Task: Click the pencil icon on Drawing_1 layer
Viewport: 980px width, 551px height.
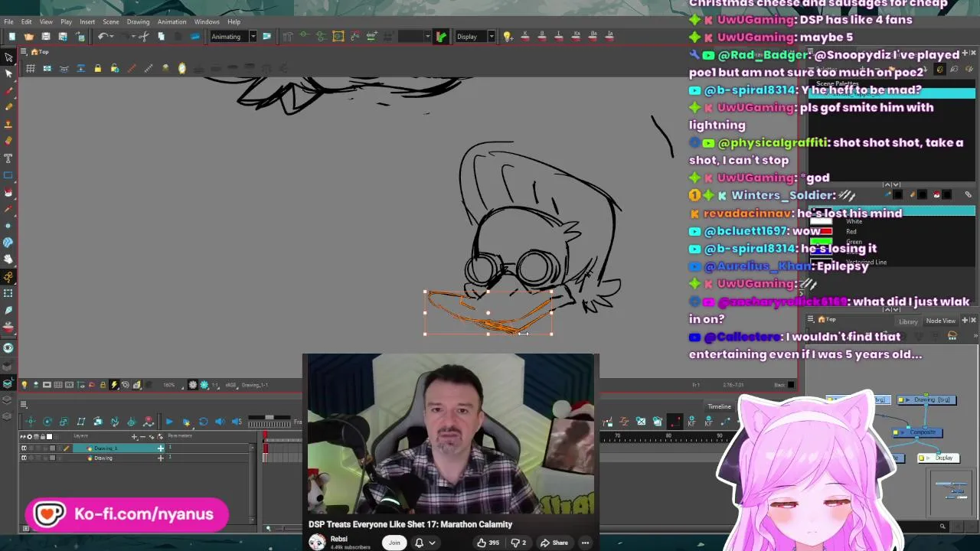Action: coord(67,448)
